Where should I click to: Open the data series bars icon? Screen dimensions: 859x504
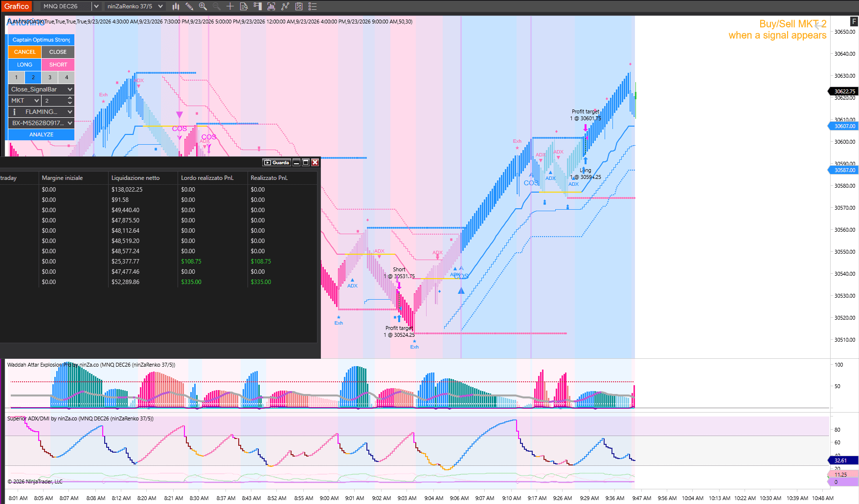pyautogui.click(x=271, y=6)
